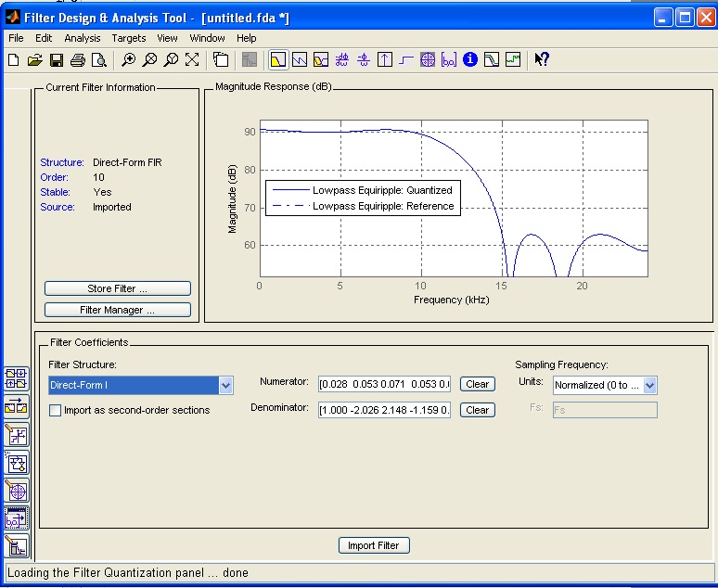Click the Zoom In magnifier icon

click(x=129, y=60)
